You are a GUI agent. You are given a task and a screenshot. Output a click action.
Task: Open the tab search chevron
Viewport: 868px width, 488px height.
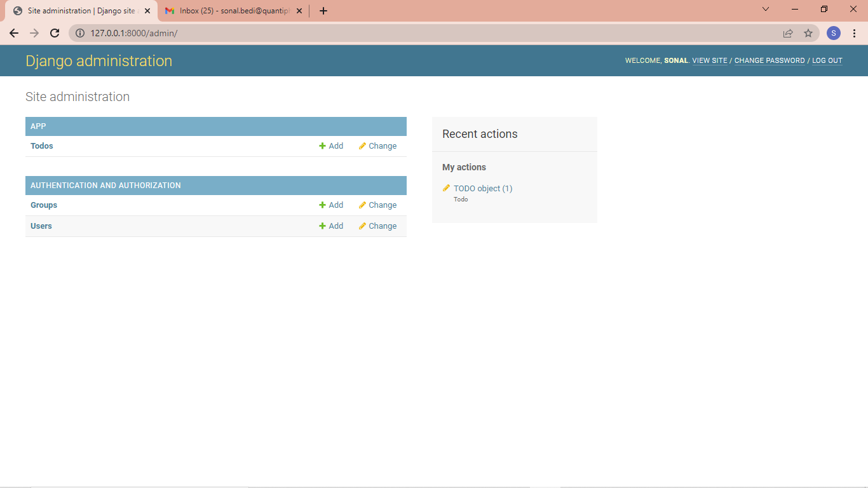click(765, 9)
